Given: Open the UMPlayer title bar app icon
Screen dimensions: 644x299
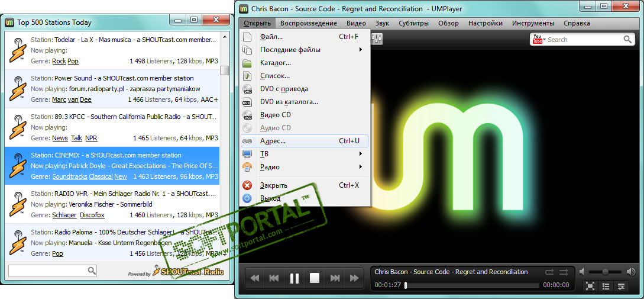Looking at the screenshot, I should pyautogui.click(x=244, y=8).
